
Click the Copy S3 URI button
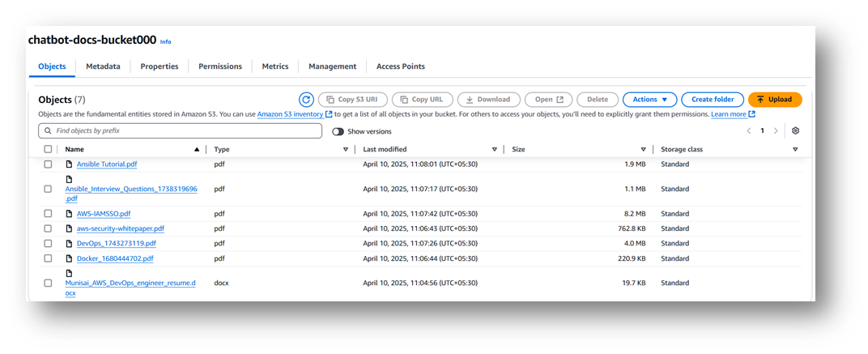[x=353, y=100]
